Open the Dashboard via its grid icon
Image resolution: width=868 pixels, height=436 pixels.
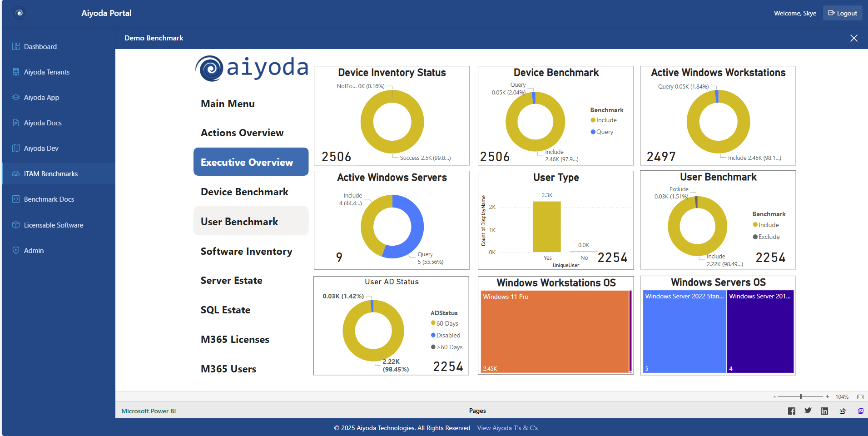tap(15, 46)
